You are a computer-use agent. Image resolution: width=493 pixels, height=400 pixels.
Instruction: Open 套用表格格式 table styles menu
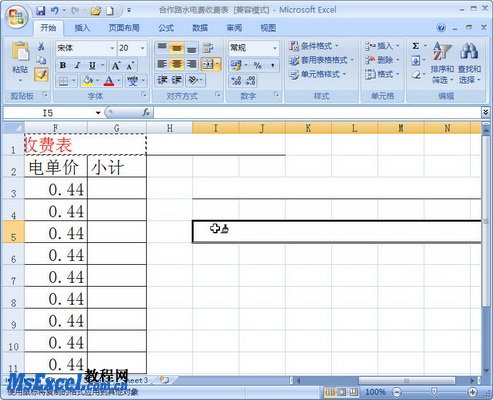click(321, 60)
